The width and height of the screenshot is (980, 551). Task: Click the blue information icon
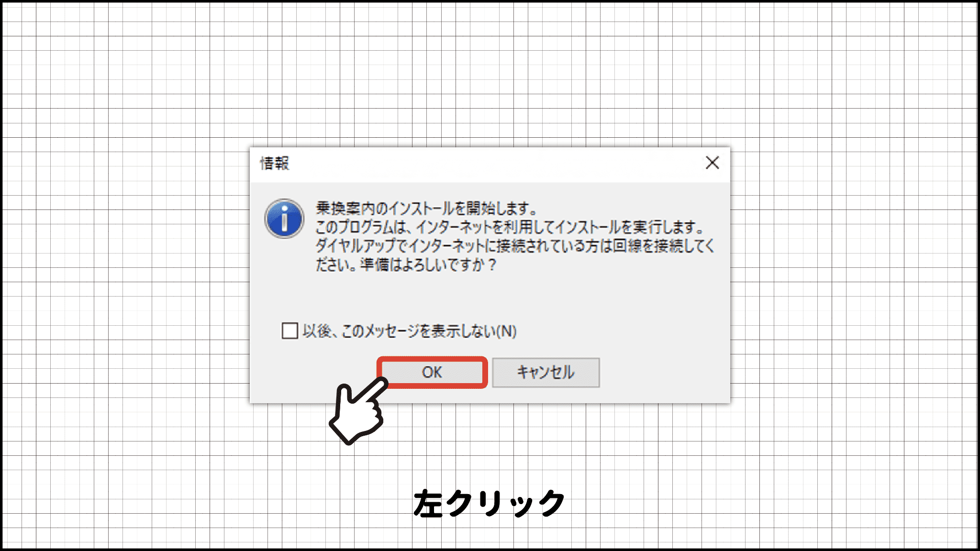284,219
